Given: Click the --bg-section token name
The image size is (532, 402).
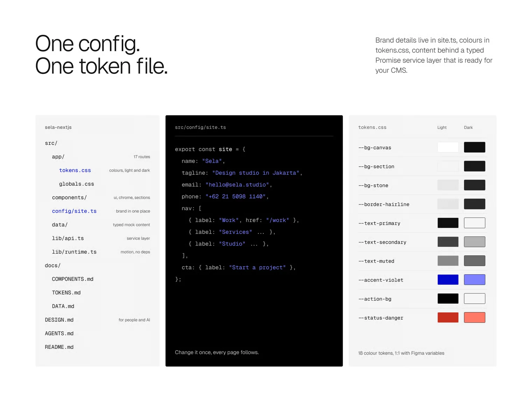Looking at the screenshot, I should [376, 167].
